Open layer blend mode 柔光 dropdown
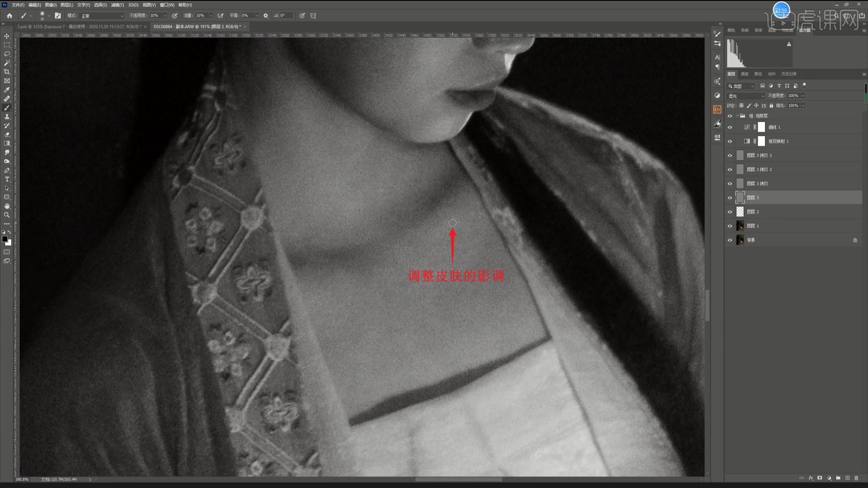 (x=745, y=96)
